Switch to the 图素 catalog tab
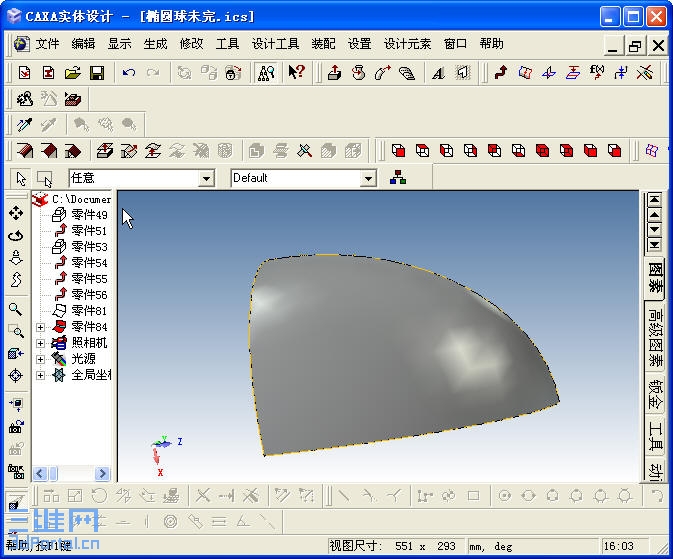 click(x=655, y=277)
